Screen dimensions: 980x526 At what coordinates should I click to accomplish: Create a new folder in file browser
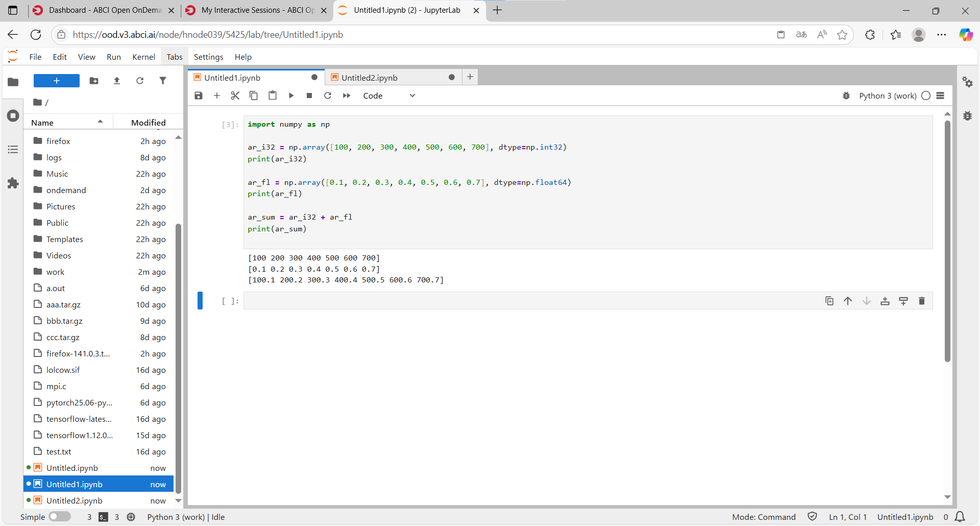point(94,81)
